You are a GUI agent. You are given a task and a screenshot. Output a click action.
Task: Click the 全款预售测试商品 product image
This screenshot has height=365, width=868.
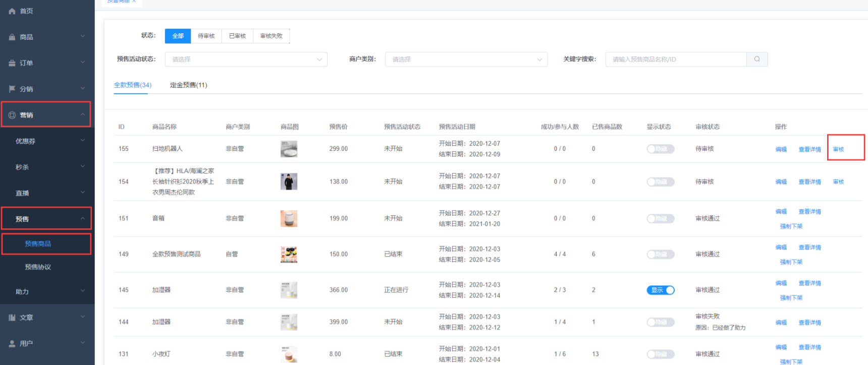tap(289, 254)
